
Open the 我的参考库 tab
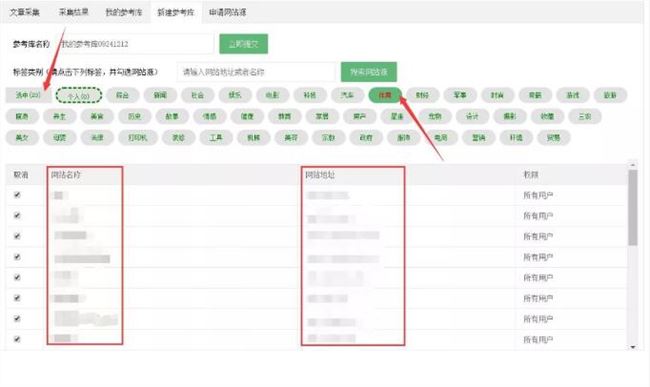pyautogui.click(x=124, y=12)
